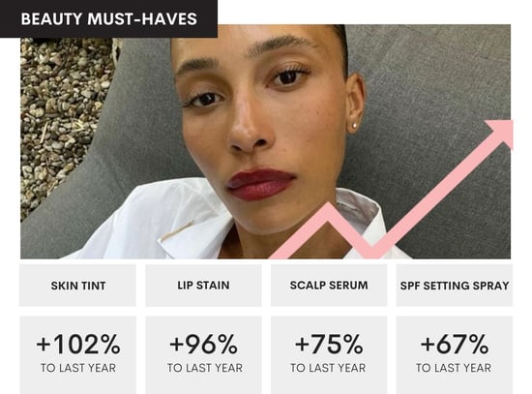The width and height of the screenshot is (532, 394).
Task: Click the pink arrowhead pointing upward
Action: 501,133
